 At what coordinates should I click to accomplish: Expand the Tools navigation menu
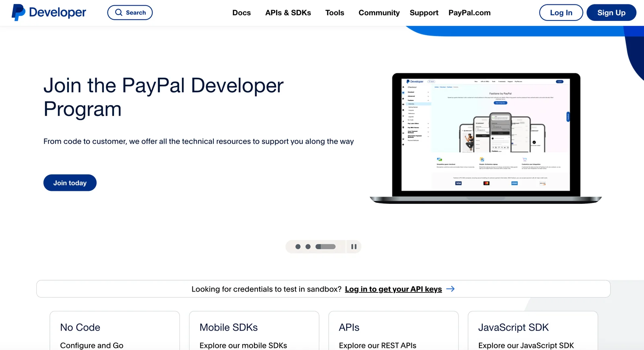[334, 13]
